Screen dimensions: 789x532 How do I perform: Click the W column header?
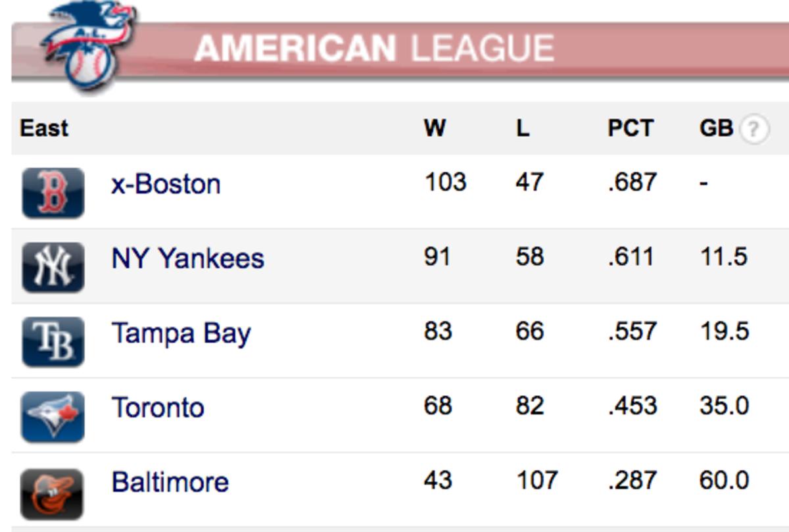(435, 128)
